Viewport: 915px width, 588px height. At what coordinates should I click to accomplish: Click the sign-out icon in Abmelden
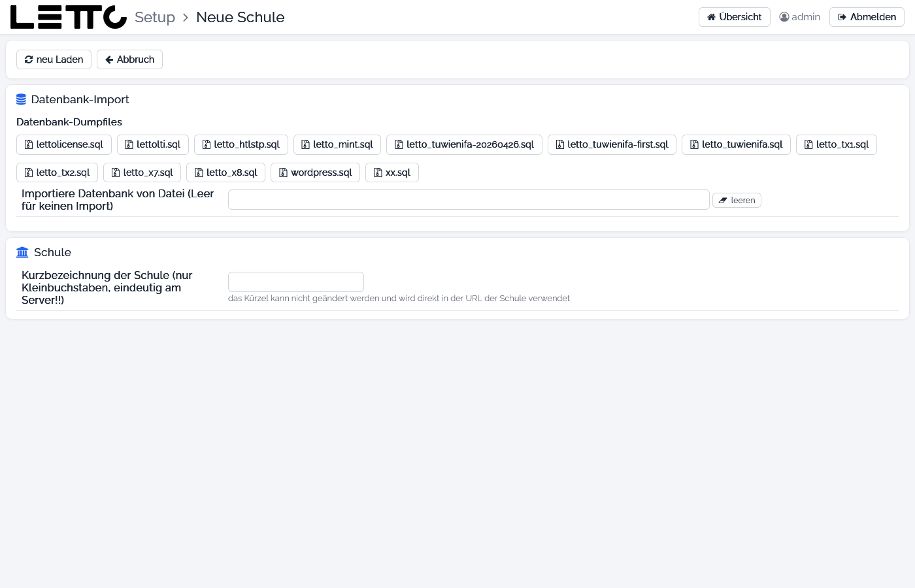842,17
